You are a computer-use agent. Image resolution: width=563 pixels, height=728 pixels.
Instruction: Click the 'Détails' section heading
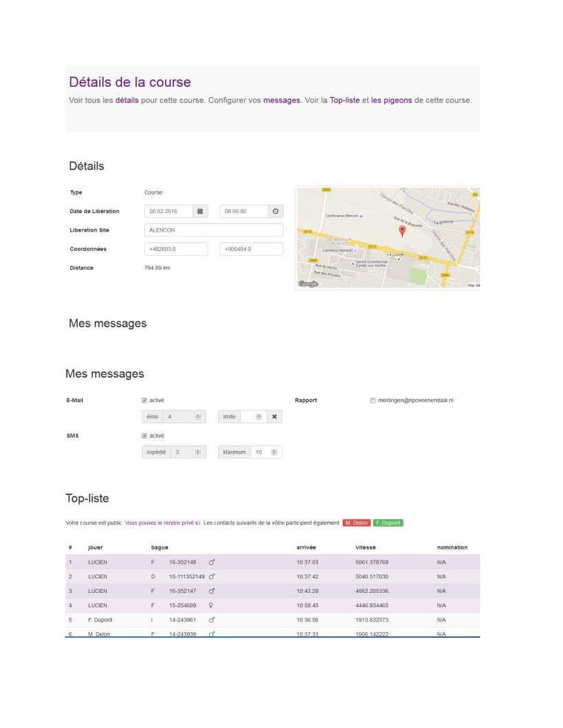(x=86, y=166)
